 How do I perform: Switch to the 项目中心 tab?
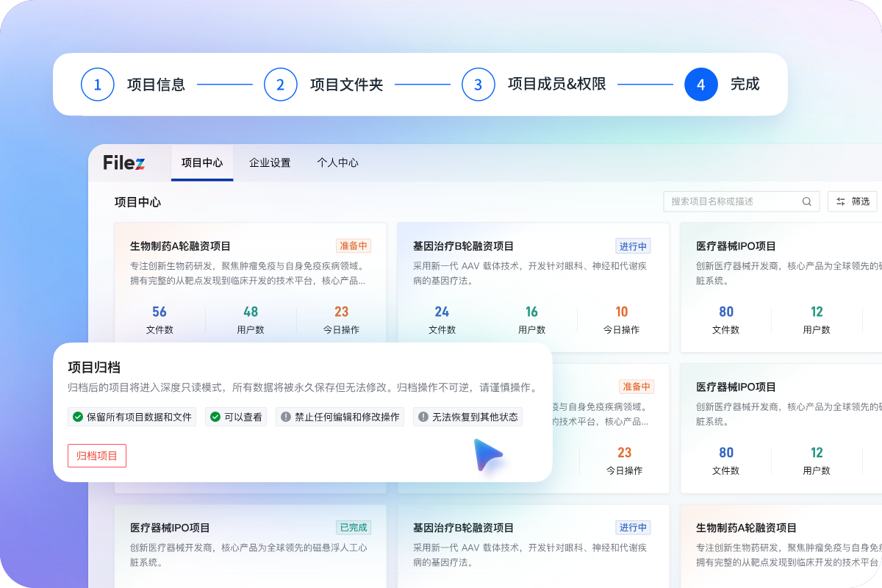(x=202, y=162)
